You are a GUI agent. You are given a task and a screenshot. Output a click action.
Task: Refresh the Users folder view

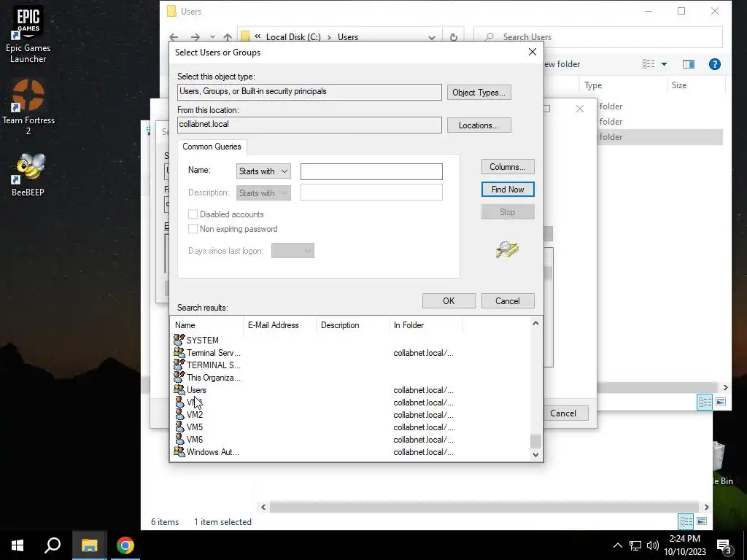[454, 37]
